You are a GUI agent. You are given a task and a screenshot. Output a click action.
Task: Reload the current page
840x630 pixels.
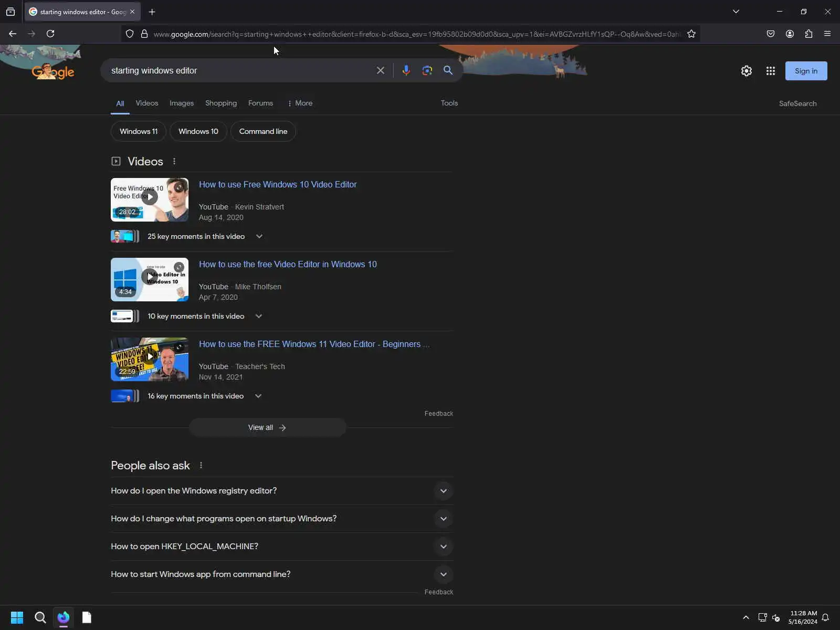[x=50, y=34]
